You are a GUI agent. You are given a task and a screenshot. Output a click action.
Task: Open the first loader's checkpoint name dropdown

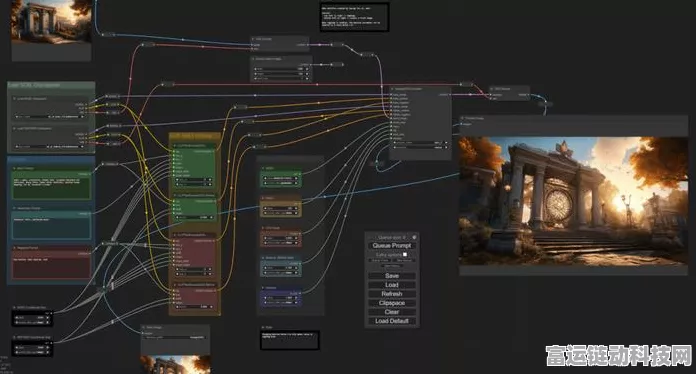[x=50, y=117]
